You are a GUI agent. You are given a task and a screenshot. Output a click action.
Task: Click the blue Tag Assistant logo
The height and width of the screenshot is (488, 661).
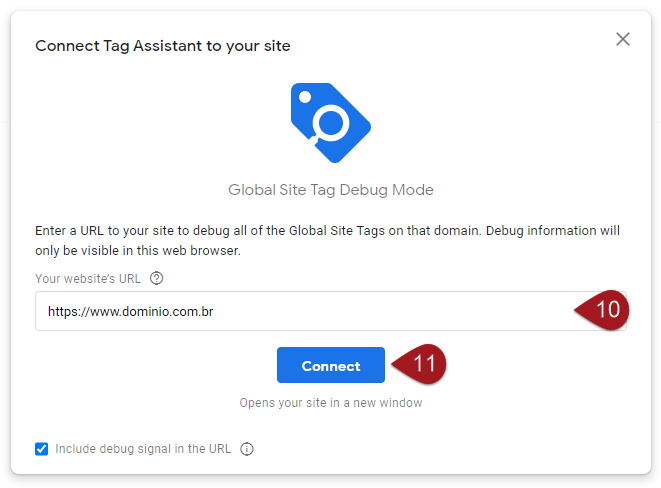pos(331,124)
